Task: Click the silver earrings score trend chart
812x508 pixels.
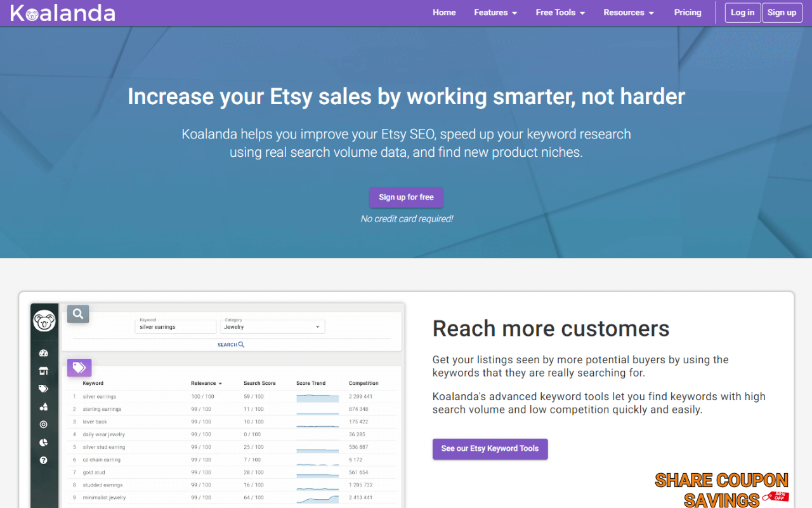Action: click(x=317, y=398)
